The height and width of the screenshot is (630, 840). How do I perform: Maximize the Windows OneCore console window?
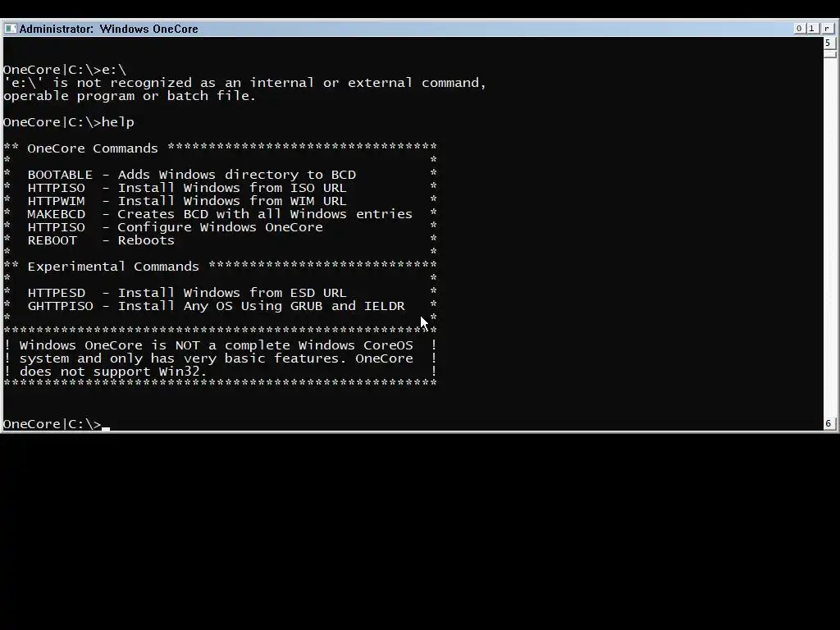point(812,29)
